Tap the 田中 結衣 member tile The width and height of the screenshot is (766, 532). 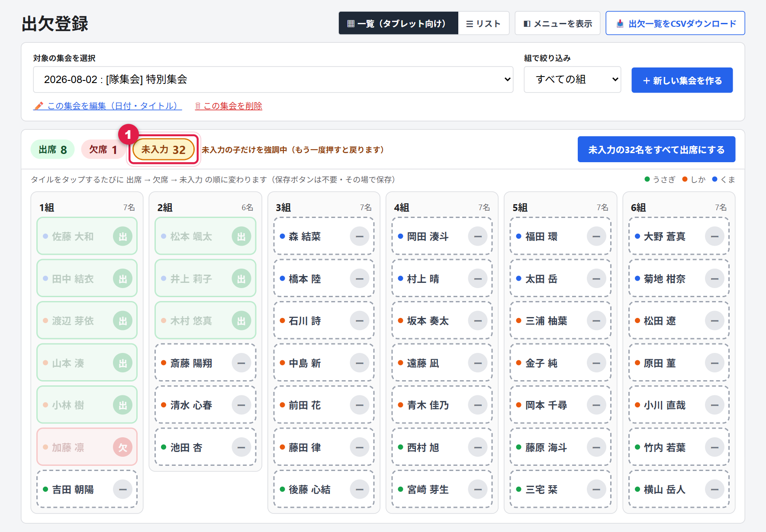(x=87, y=279)
